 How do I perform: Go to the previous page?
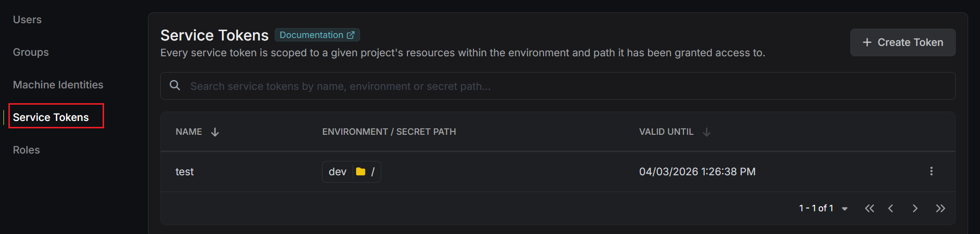(891, 208)
